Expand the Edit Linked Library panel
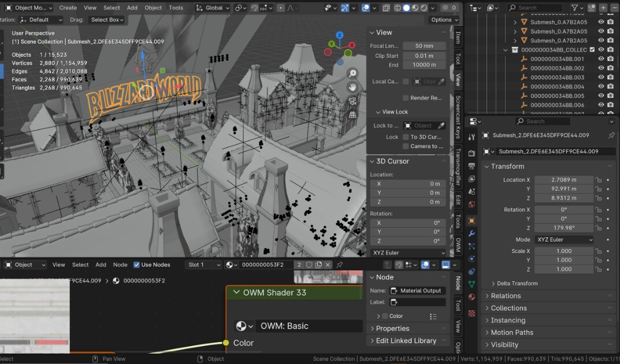 (407, 341)
